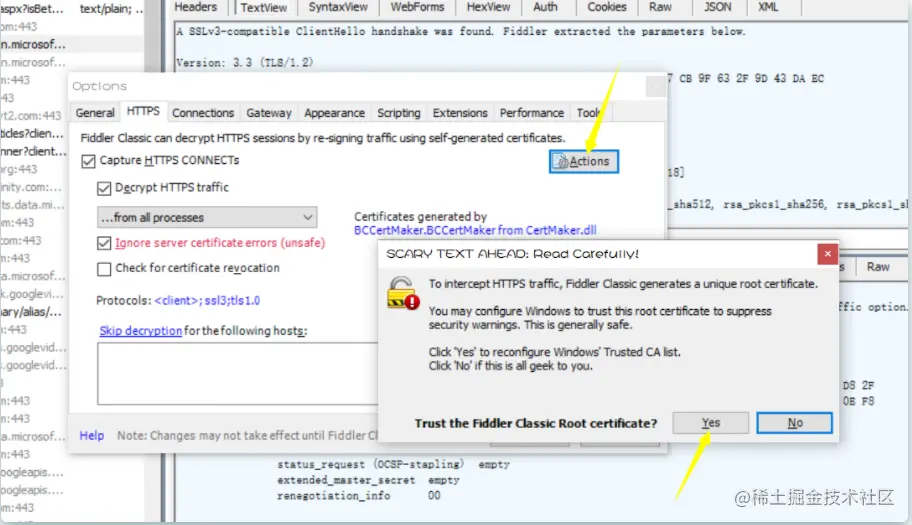This screenshot has width=912, height=525.
Task: Click into the skip decryption hosts box
Action: point(237,373)
